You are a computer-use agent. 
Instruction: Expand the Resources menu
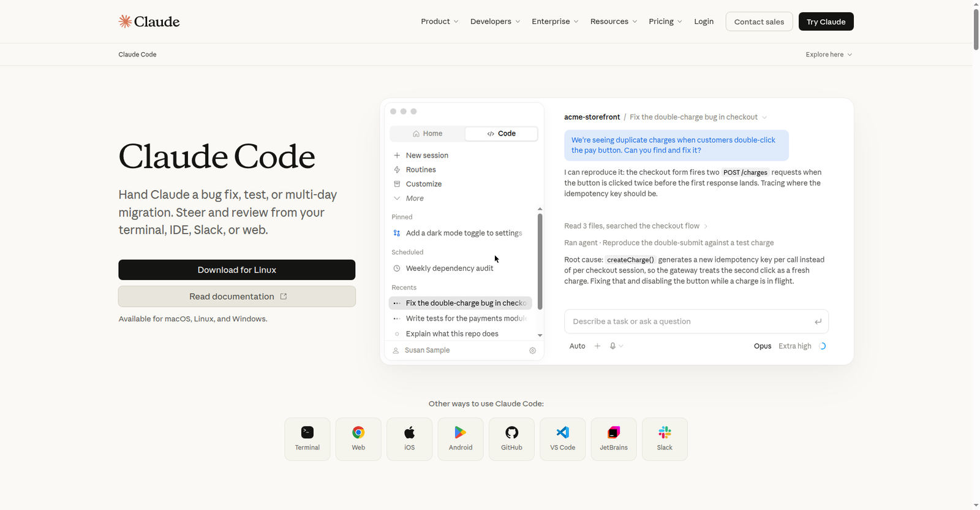[614, 21]
